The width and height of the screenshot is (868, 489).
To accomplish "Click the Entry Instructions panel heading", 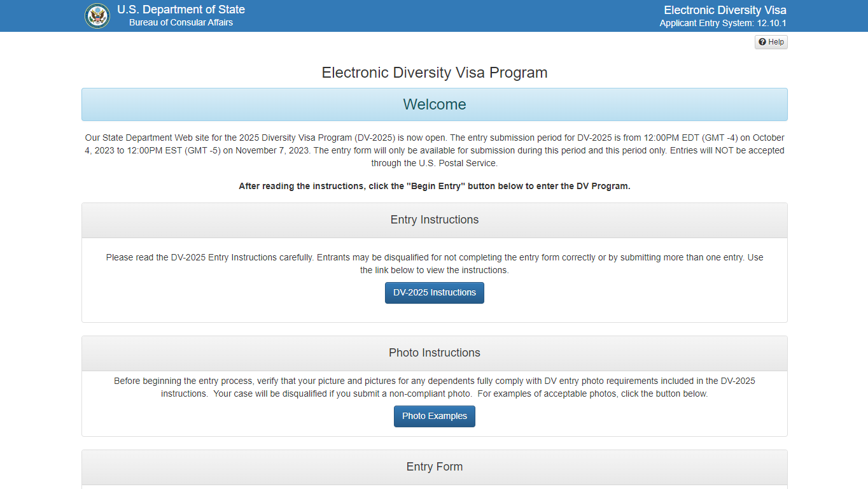I will click(435, 220).
